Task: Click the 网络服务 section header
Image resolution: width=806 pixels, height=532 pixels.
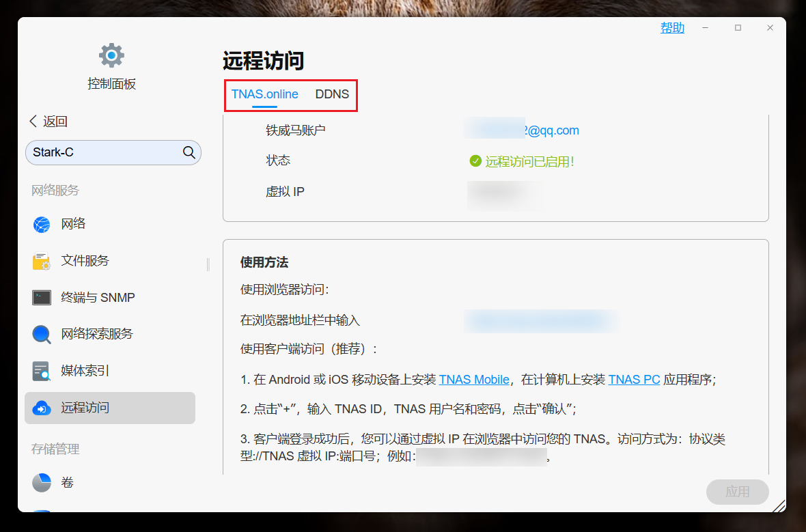Action: [x=55, y=191]
